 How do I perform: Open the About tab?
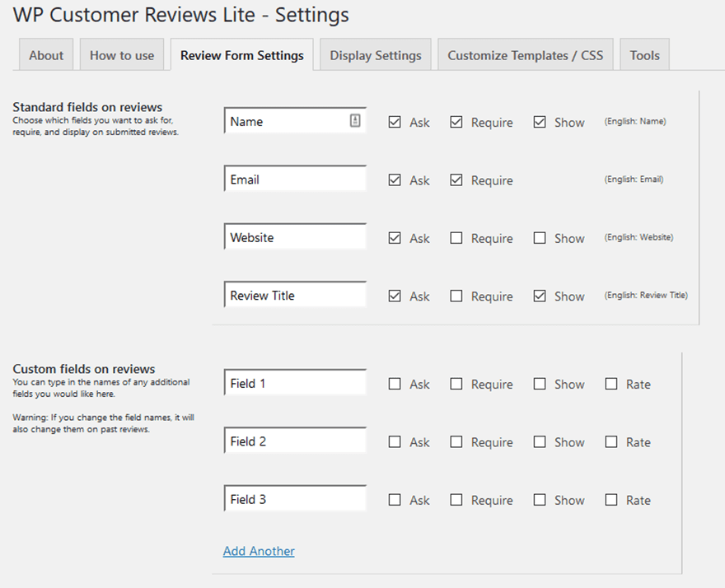(46, 55)
